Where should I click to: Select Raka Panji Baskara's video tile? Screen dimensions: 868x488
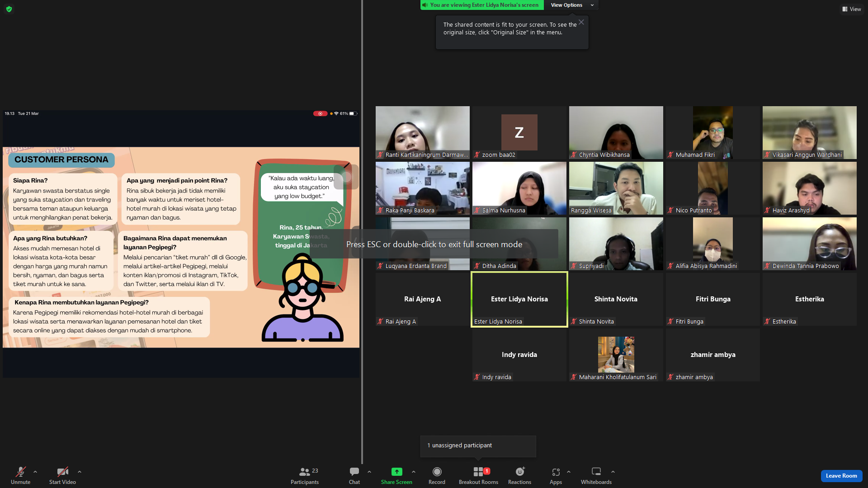pyautogui.click(x=423, y=188)
